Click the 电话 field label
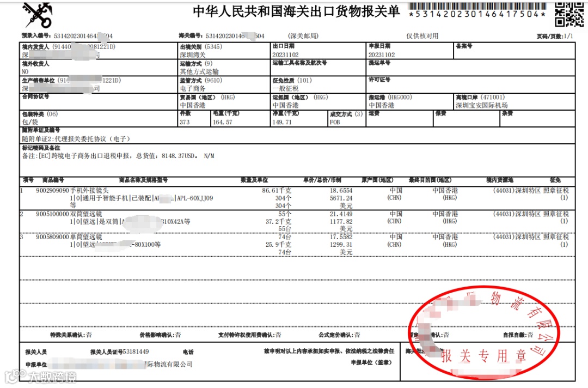This screenshot has height=388, width=588. coord(188,352)
